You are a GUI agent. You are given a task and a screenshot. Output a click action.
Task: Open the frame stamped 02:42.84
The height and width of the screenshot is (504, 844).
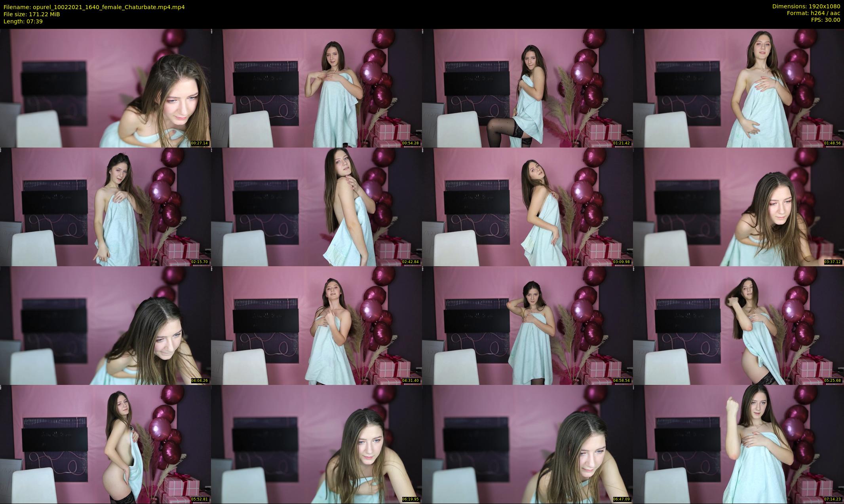click(x=316, y=207)
